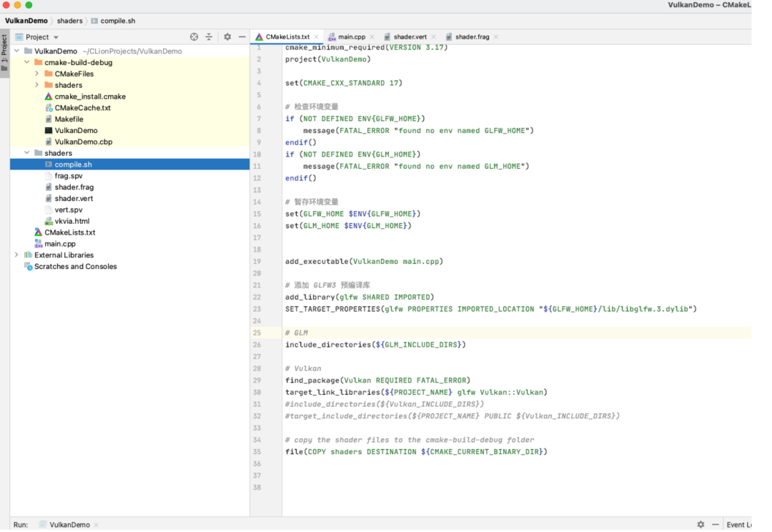Select frag.spv file
Image resolution: width=772 pixels, height=532 pixels.
tap(69, 176)
